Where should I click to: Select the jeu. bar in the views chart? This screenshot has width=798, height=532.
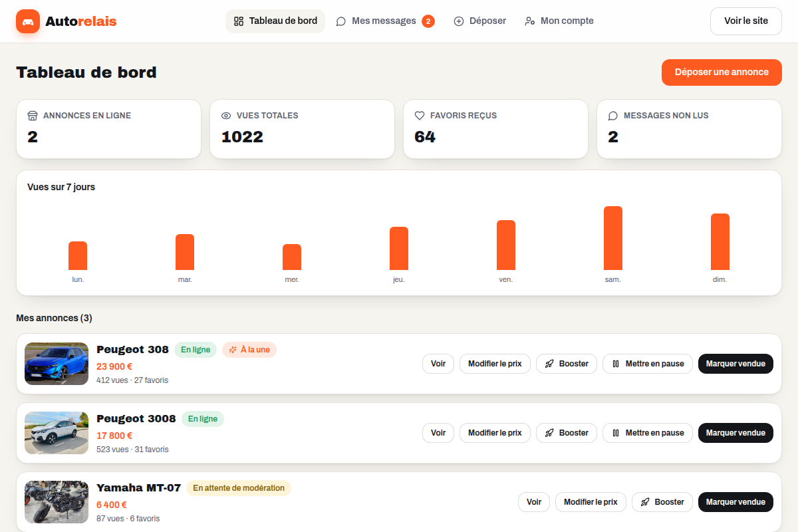[399, 248]
